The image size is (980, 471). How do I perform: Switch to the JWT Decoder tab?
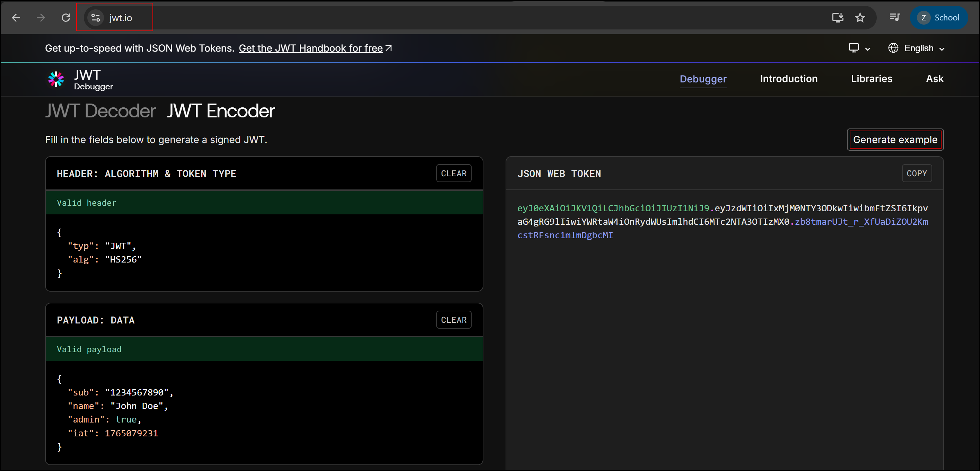tap(100, 110)
